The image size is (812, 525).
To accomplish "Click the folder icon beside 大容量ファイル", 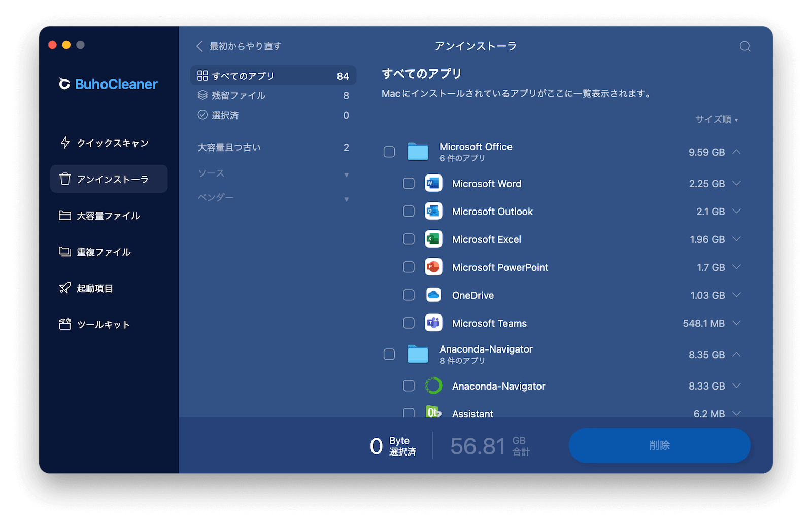I will coord(65,215).
